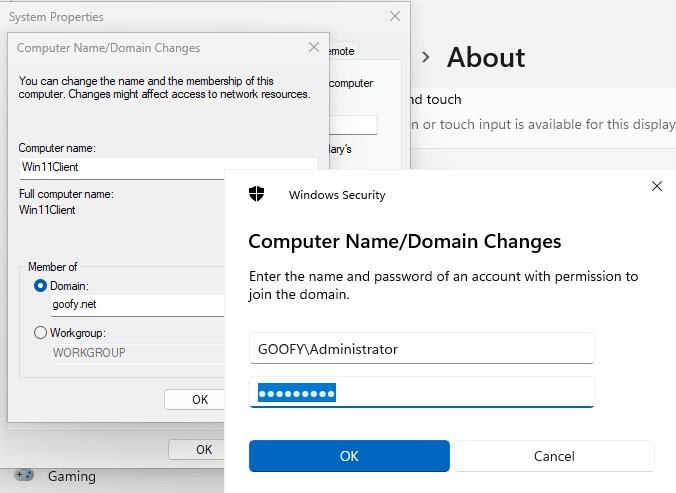Select the Workgroup radio button
This screenshot has width=676, height=493.
[40, 333]
